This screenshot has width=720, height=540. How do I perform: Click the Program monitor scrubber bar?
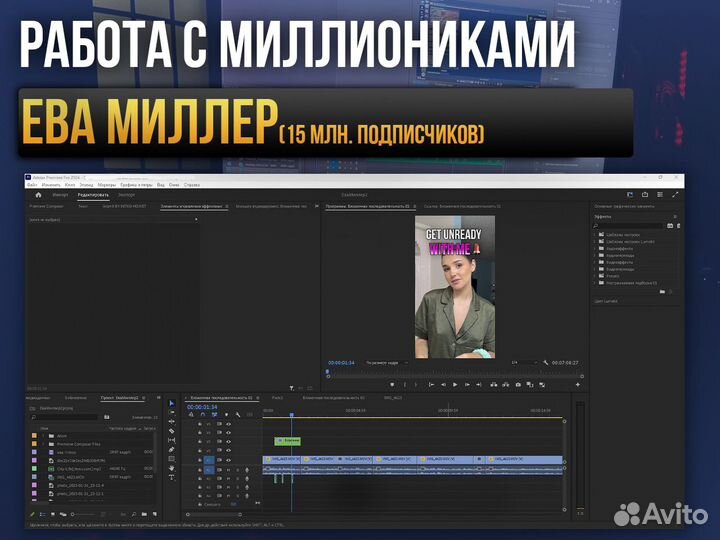(455, 377)
